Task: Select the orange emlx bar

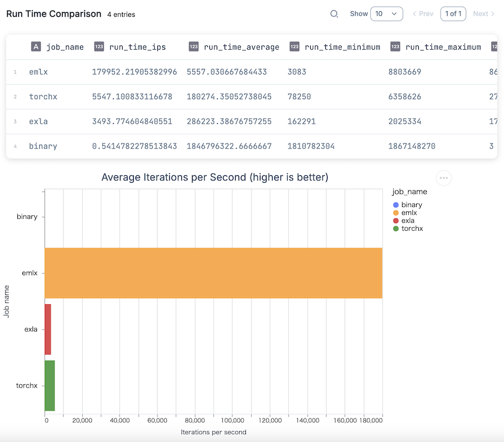Action: pos(213,273)
